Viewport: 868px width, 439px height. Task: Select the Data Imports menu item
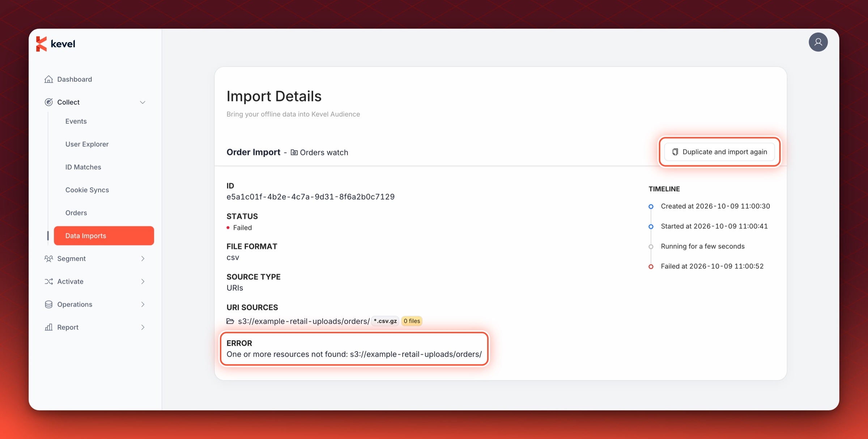click(104, 236)
